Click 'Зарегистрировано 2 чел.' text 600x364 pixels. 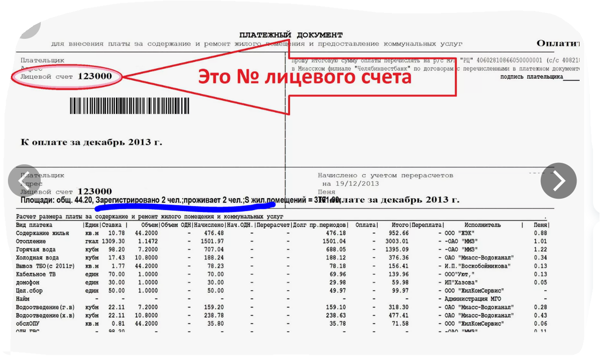139,200
